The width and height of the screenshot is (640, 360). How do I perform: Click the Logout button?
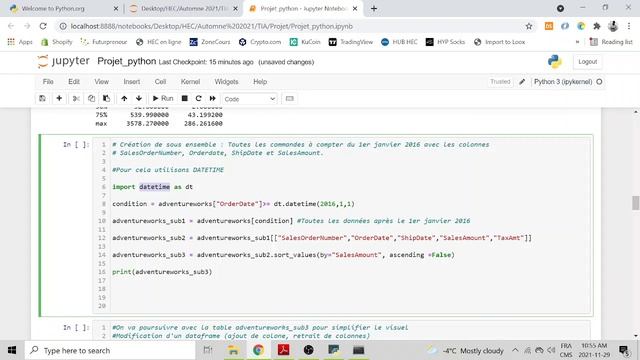(587, 62)
